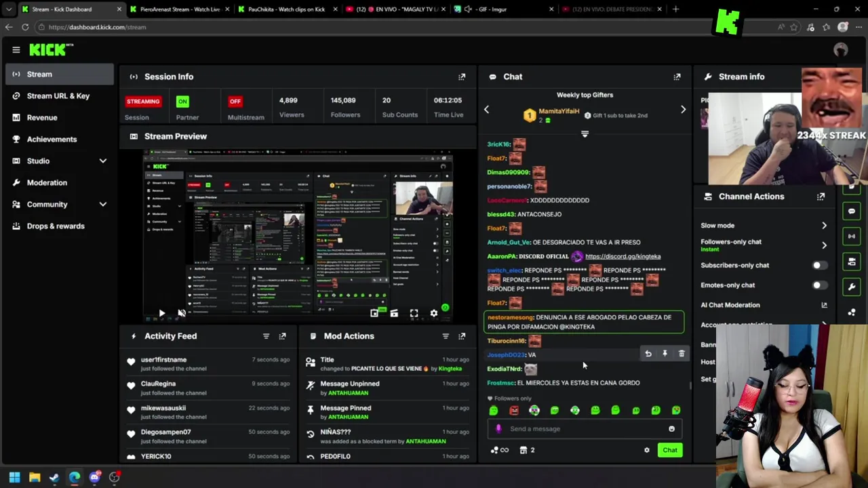Open Followers-only chat options chevron
The image size is (868, 488).
click(x=824, y=245)
